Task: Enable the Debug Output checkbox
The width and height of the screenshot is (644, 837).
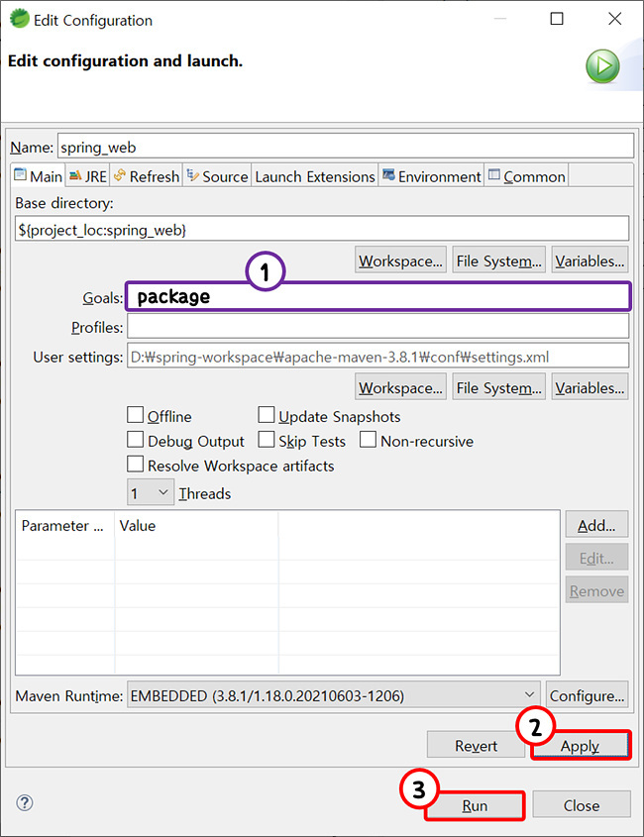Action: pos(135,440)
